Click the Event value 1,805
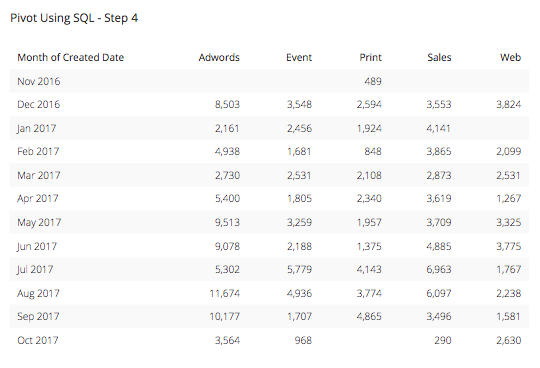The image size is (540, 368). click(300, 199)
